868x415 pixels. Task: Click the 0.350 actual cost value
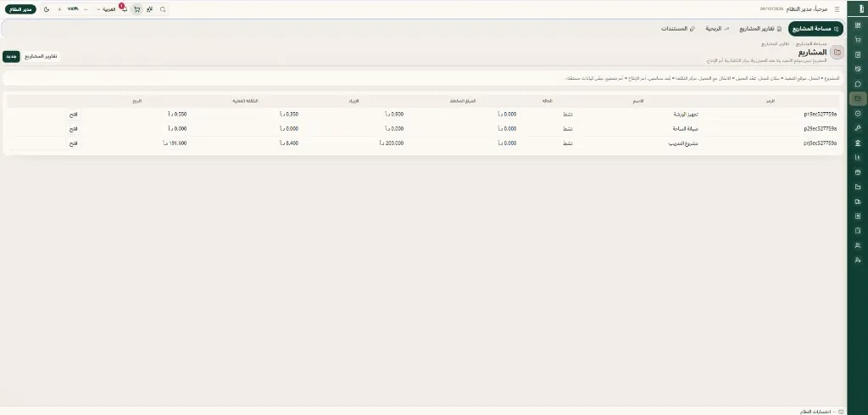click(x=289, y=114)
